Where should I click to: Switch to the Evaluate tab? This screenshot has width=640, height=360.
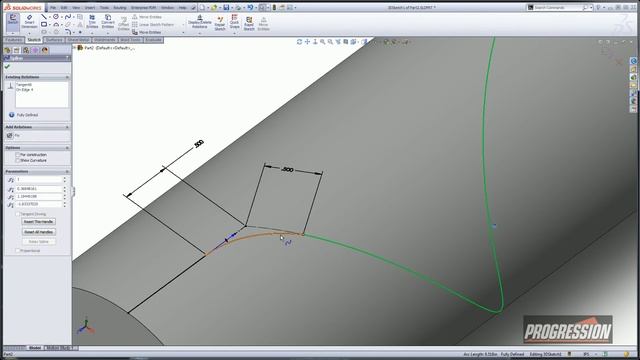click(x=153, y=40)
